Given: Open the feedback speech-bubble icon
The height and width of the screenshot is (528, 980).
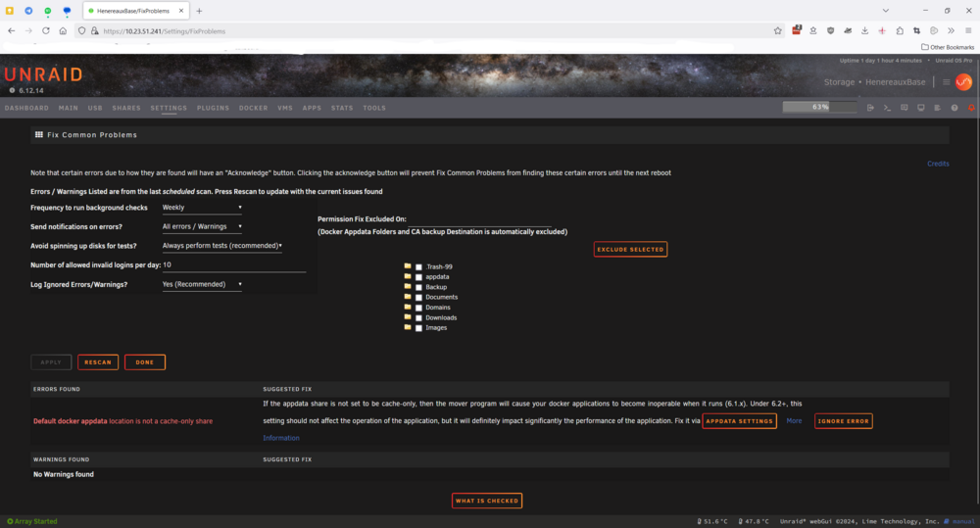Looking at the screenshot, I should pos(904,108).
